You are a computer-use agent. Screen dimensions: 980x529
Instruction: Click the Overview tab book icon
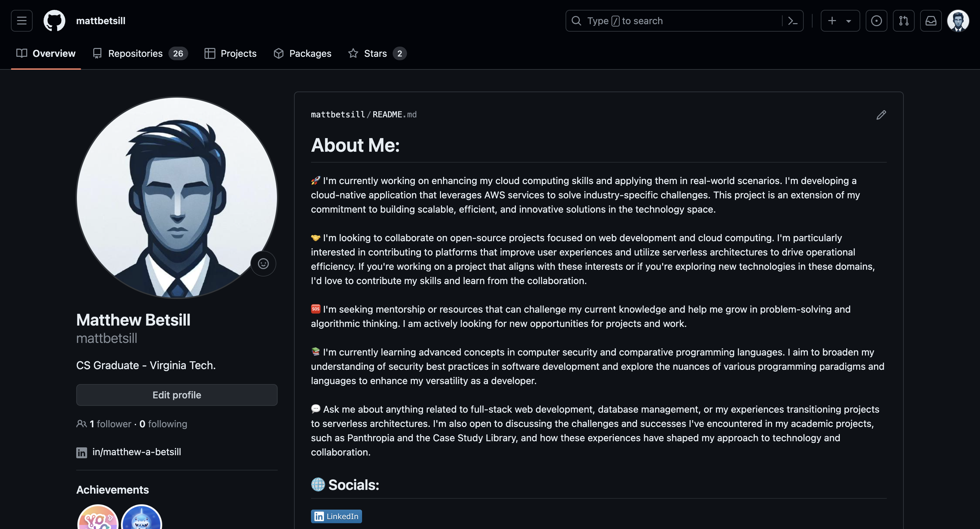(22, 53)
